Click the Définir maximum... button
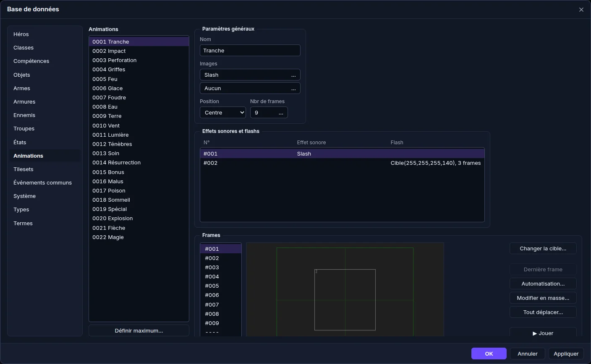The image size is (591, 364). click(x=139, y=330)
